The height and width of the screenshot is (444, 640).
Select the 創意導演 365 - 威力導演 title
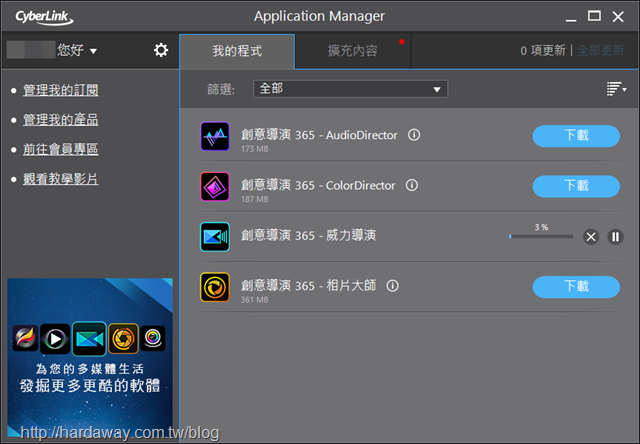[x=308, y=235]
